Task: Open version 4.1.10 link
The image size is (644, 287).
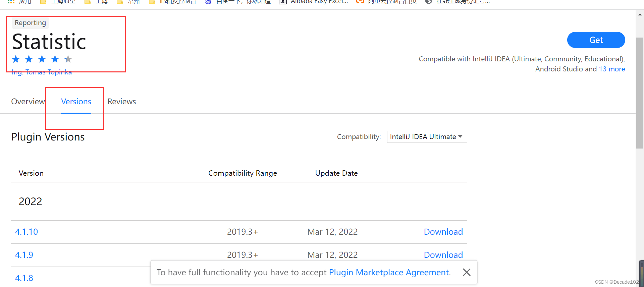Action: (26, 232)
